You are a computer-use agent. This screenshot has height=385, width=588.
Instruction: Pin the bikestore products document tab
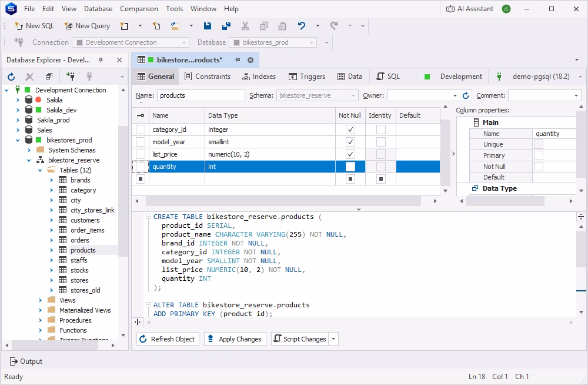[238, 60]
